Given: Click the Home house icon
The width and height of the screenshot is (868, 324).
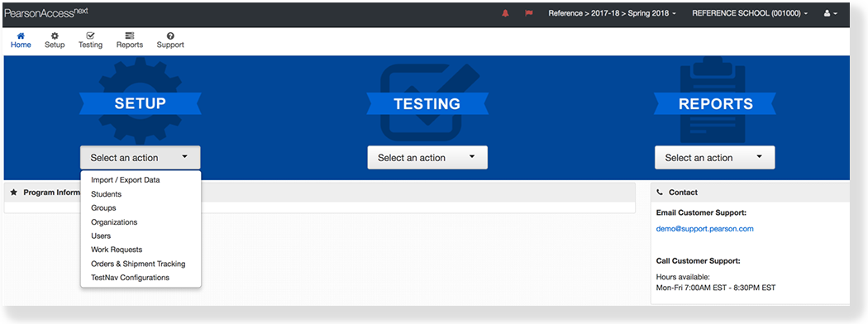Looking at the screenshot, I should [21, 36].
